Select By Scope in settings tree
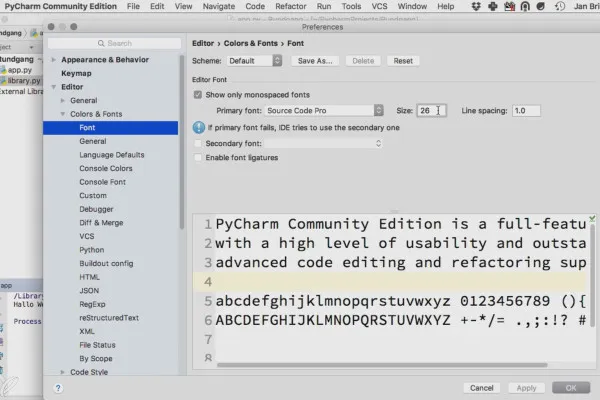Viewport: 600px width, 400px height. pos(96,359)
